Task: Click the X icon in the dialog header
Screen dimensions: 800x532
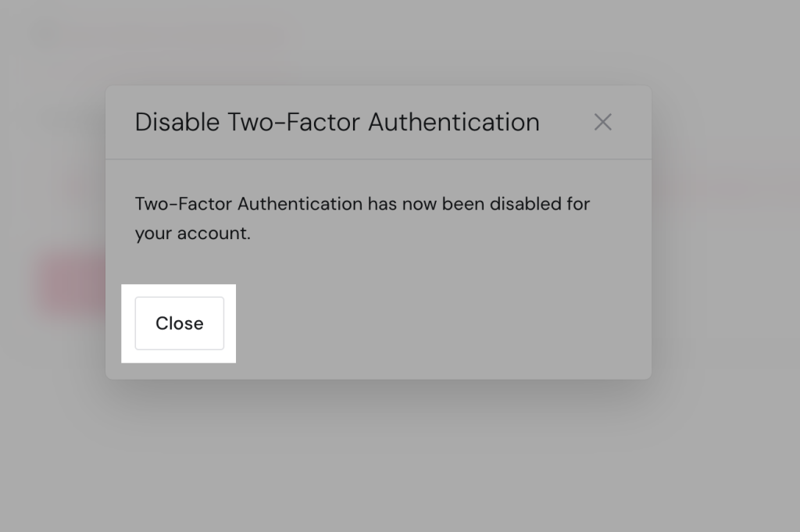Action: click(602, 122)
